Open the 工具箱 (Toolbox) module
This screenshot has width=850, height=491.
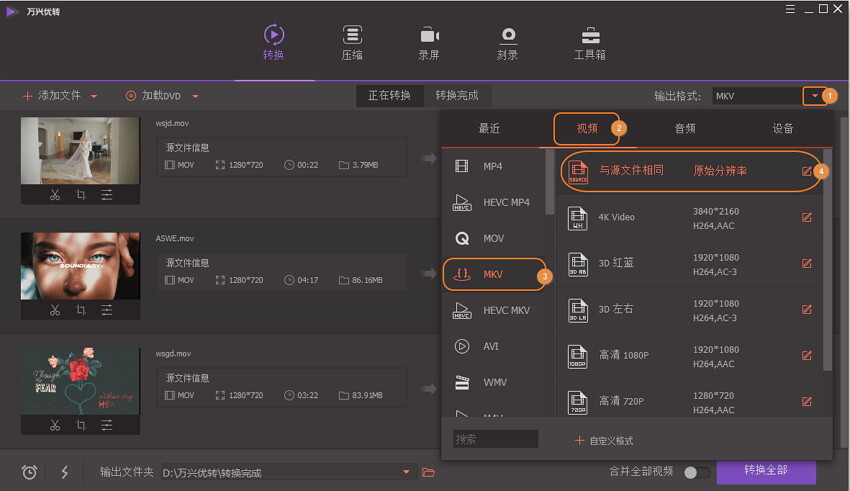click(x=590, y=42)
